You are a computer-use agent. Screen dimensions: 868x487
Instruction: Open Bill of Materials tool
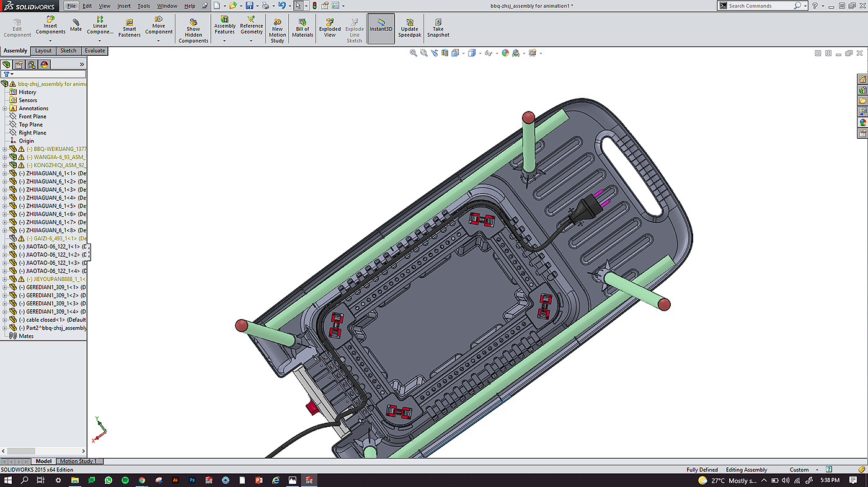[x=303, y=29]
